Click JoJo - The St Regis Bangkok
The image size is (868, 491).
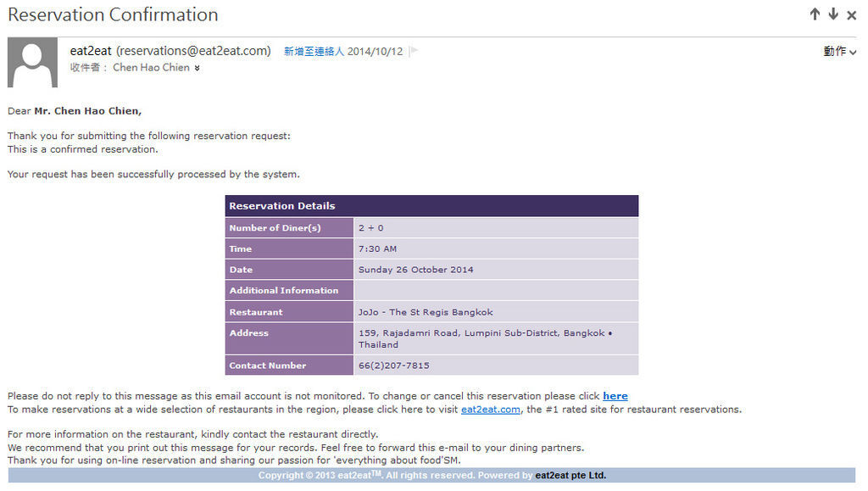coord(426,312)
